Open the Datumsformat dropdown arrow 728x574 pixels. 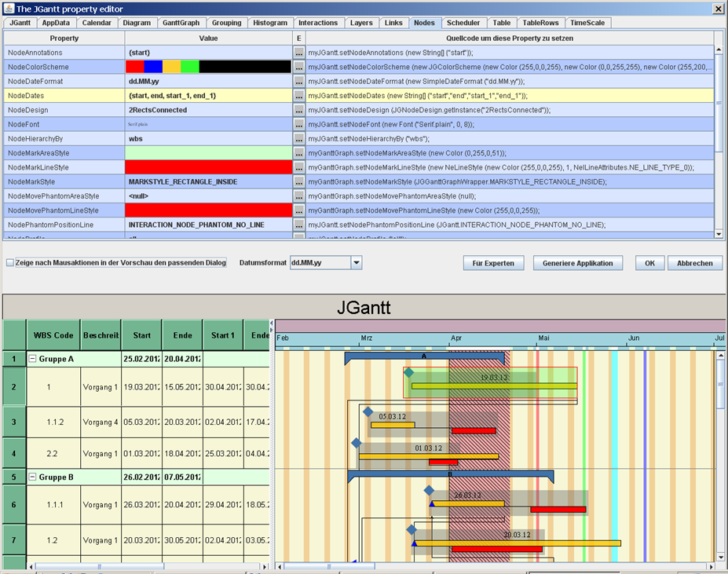(356, 263)
